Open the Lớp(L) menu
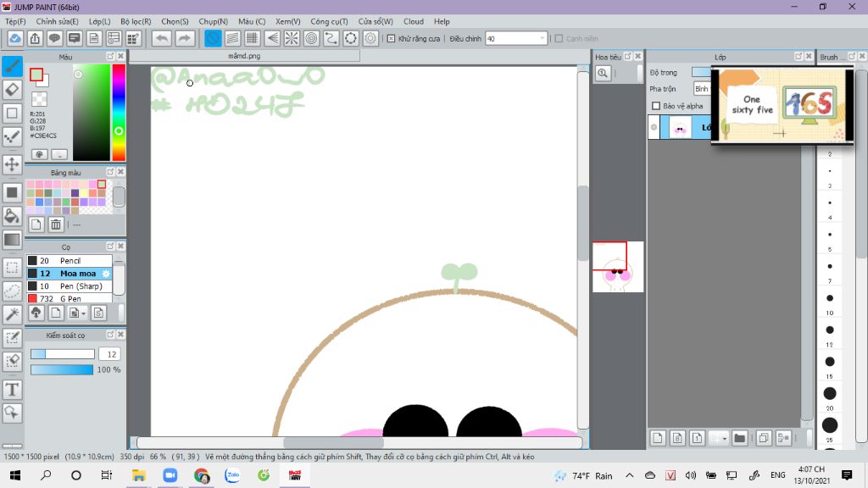This screenshot has width=868, height=488. point(100,21)
